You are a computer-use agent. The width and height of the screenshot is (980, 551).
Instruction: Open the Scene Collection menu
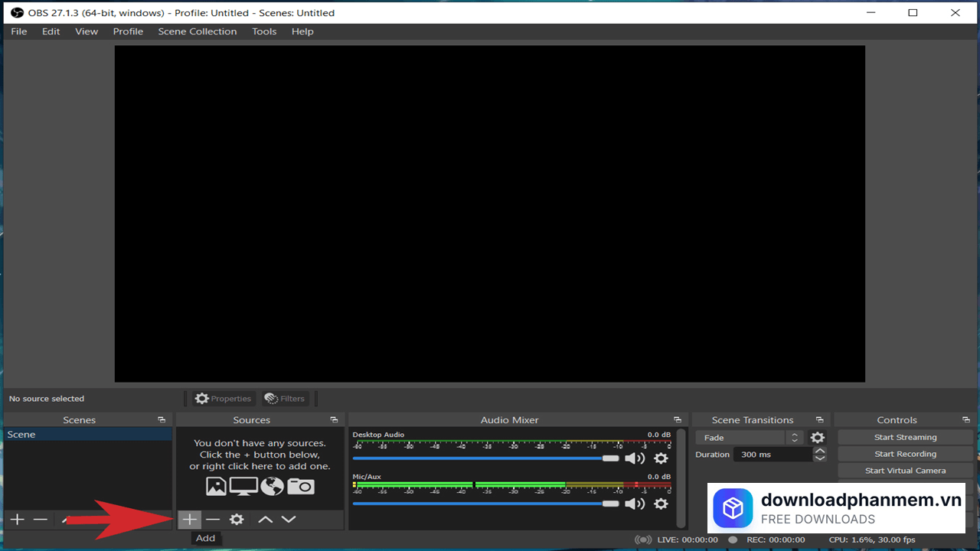click(x=198, y=31)
